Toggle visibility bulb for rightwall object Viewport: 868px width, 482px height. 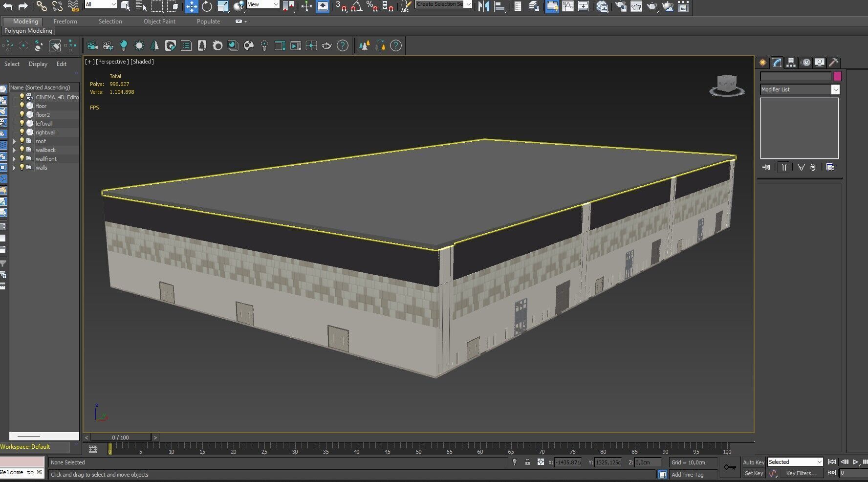click(22, 132)
